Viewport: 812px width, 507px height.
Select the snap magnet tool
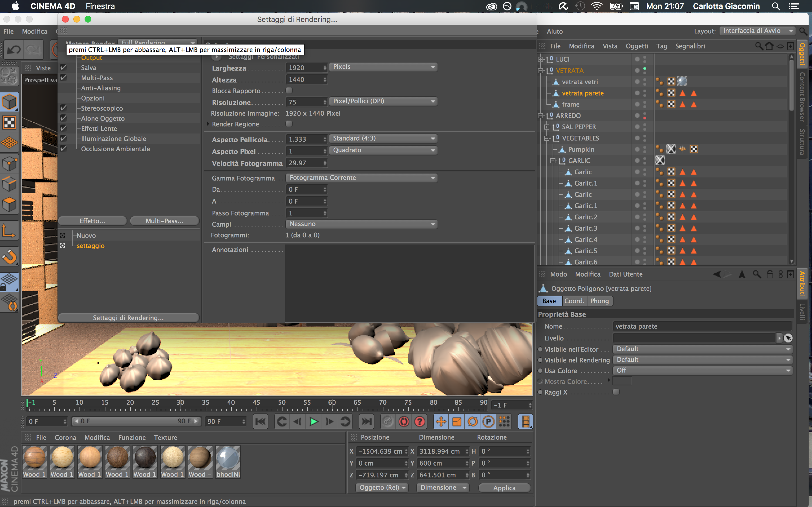click(x=9, y=257)
